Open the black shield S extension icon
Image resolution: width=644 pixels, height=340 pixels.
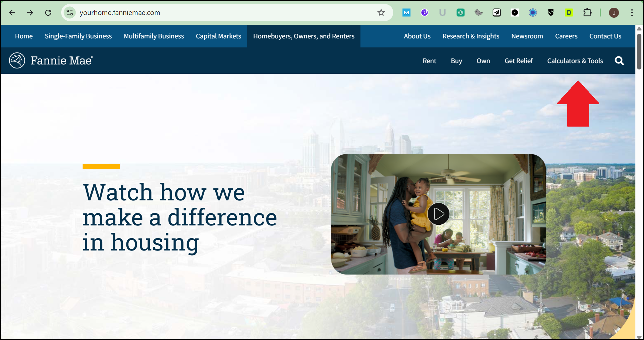tap(551, 13)
